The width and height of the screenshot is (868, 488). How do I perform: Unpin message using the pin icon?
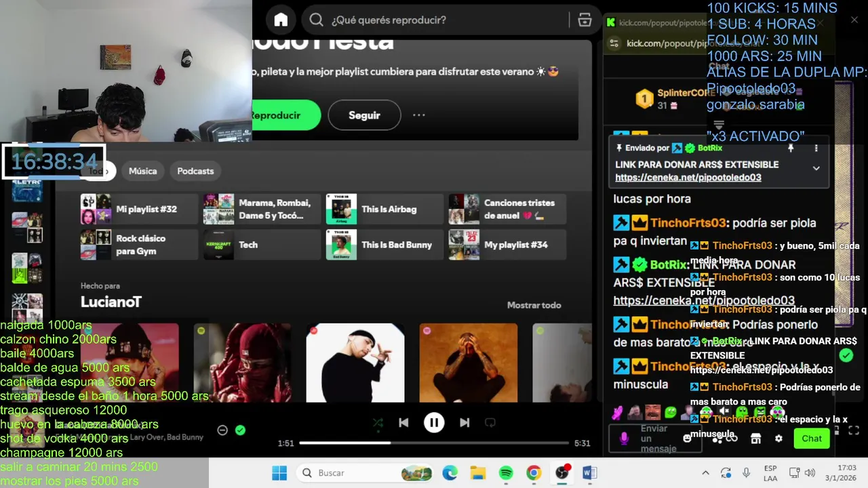pos(791,148)
